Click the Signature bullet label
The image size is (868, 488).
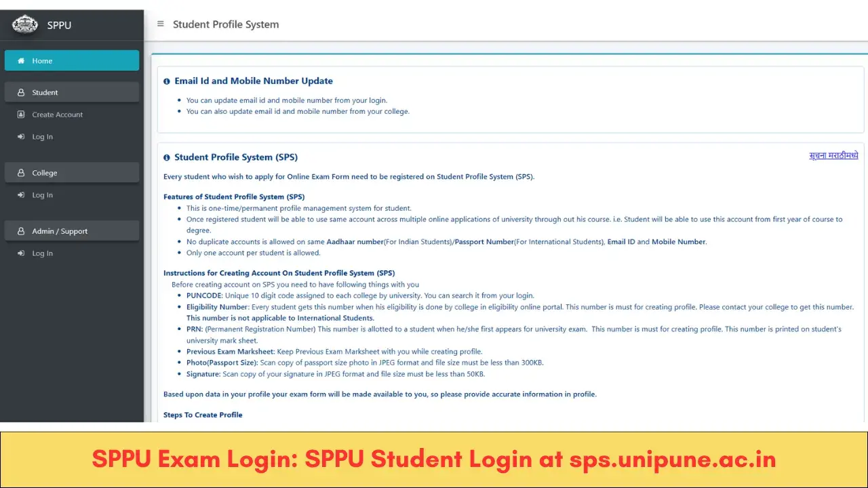pos(203,373)
